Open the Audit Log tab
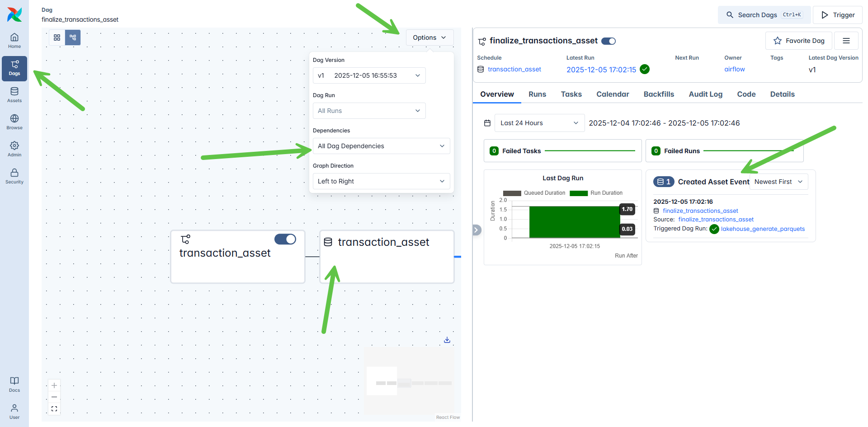The image size is (868, 427). [x=705, y=94]
